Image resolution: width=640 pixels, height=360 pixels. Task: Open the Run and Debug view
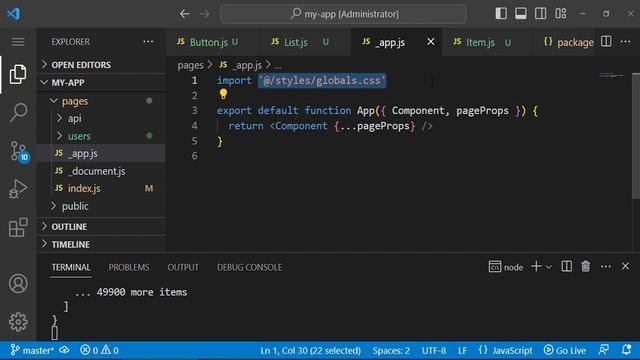pos(18,189)
